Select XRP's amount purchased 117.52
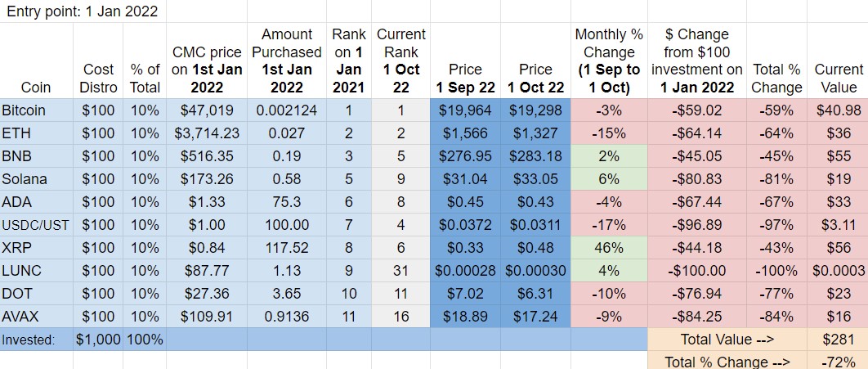This screenshot has height=369, width=868. pyautogui.click(x=287, y=248)
